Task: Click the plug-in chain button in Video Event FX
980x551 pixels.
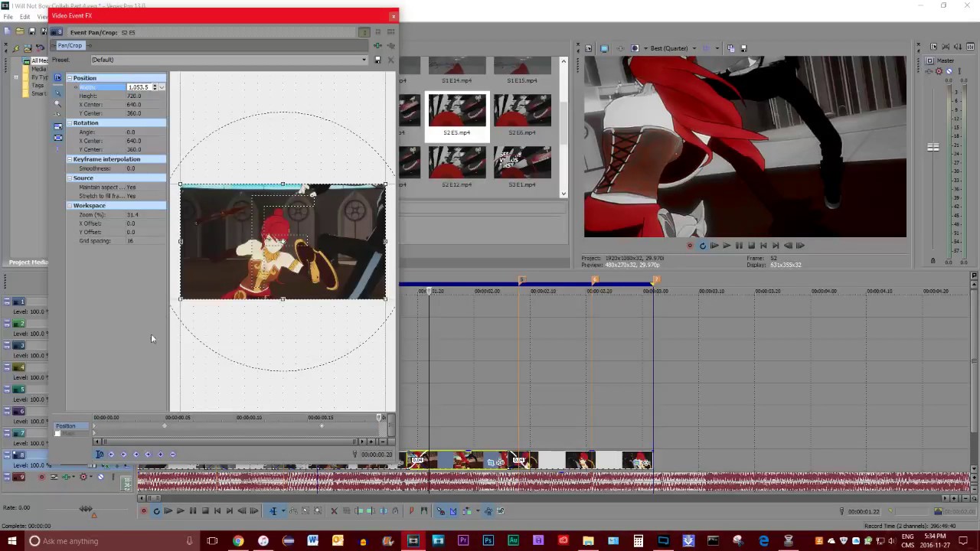Action: 377,46
